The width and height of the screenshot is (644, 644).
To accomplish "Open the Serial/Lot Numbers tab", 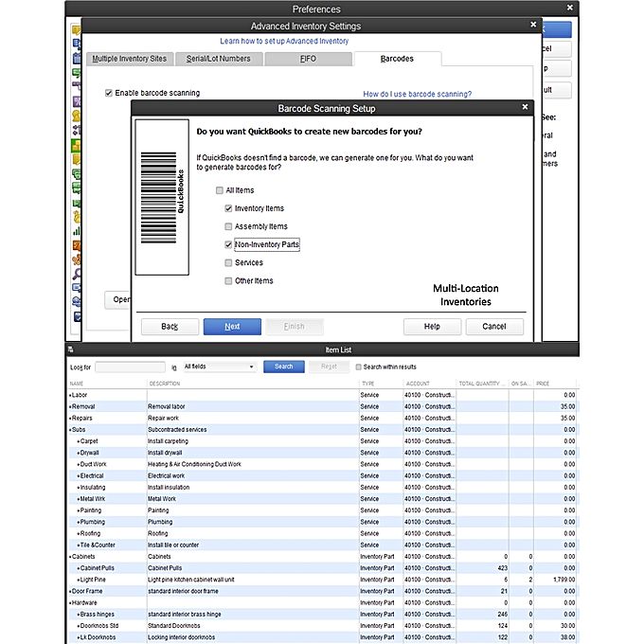I will 218,59.
